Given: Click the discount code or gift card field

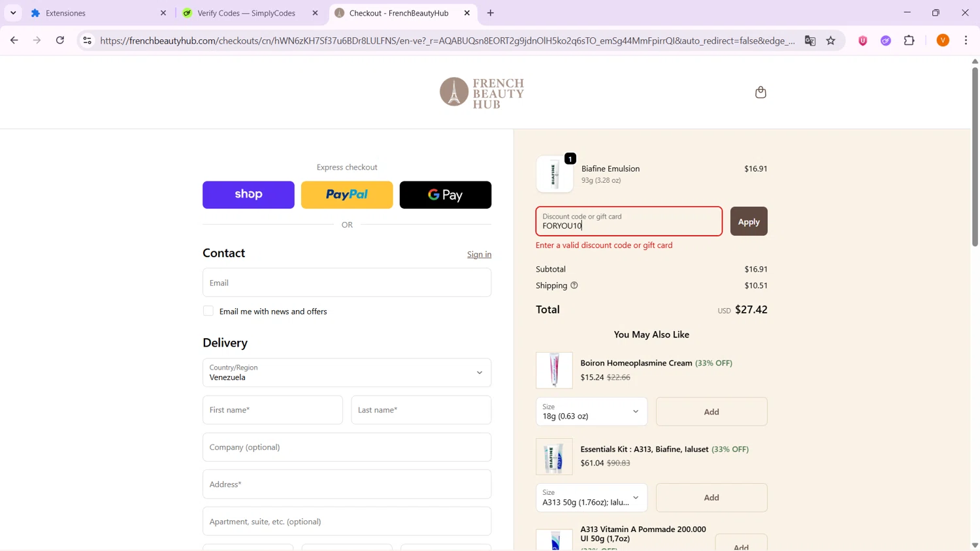Looking at the screenshot, I should (x=629, y=221).
